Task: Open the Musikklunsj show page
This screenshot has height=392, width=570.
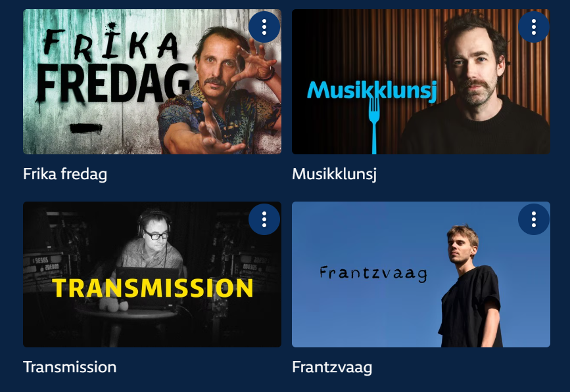Action: (x=335, y=175)
